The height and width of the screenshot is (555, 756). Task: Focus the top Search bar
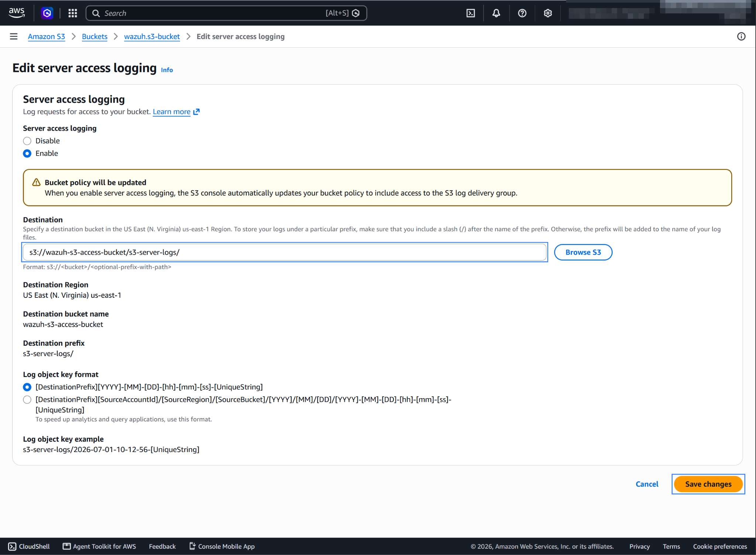[226, 13]
